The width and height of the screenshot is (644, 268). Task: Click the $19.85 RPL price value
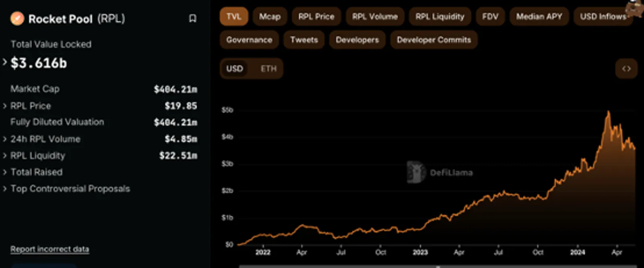[181, 106]
